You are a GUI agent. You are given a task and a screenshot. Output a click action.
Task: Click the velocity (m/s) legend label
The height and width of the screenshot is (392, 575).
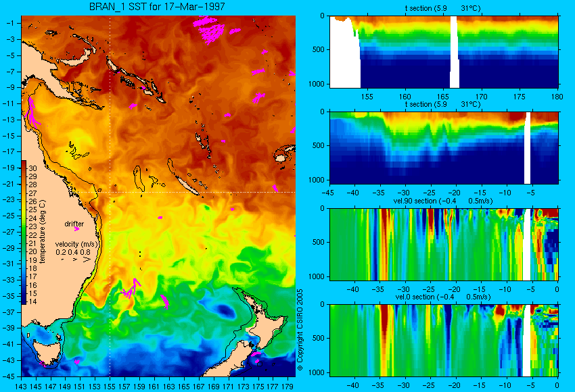(x=76, y=244)
